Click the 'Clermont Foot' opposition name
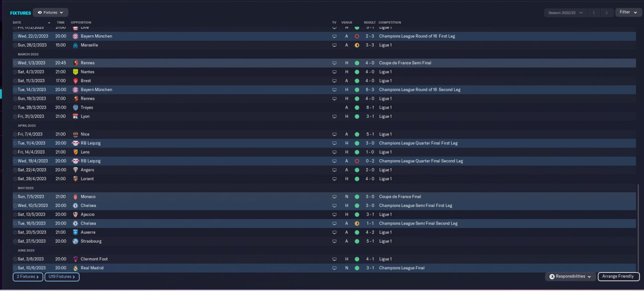This screenshot has width=644, height=291. [94, 259]
